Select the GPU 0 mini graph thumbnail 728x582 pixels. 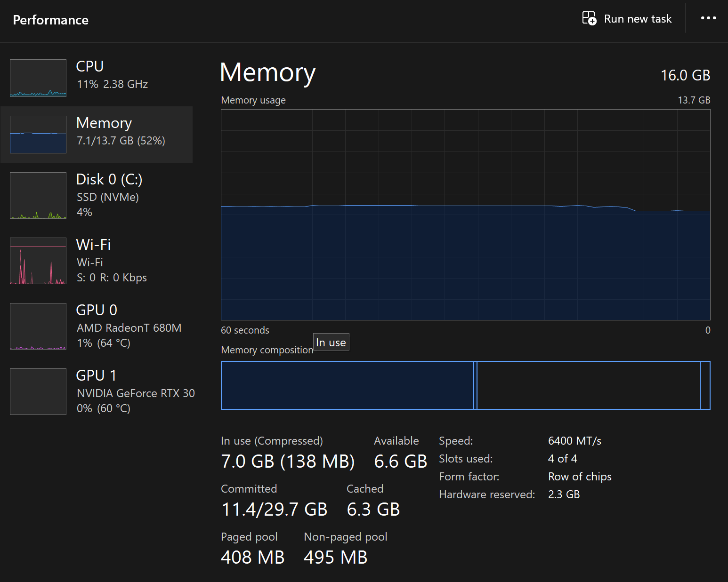pyautogui.click(x=38, y=326)
